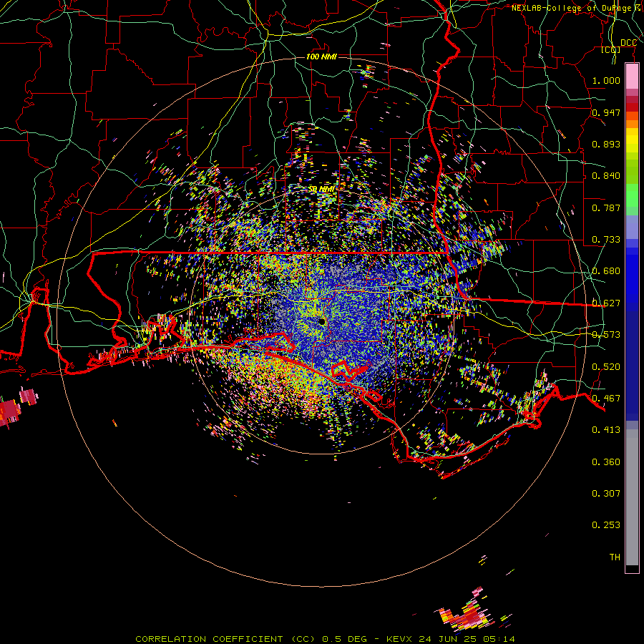This screenshot has width=644, height=644.
Task: Pick the yellow band on the color bar
Action: tap(632, 141)
